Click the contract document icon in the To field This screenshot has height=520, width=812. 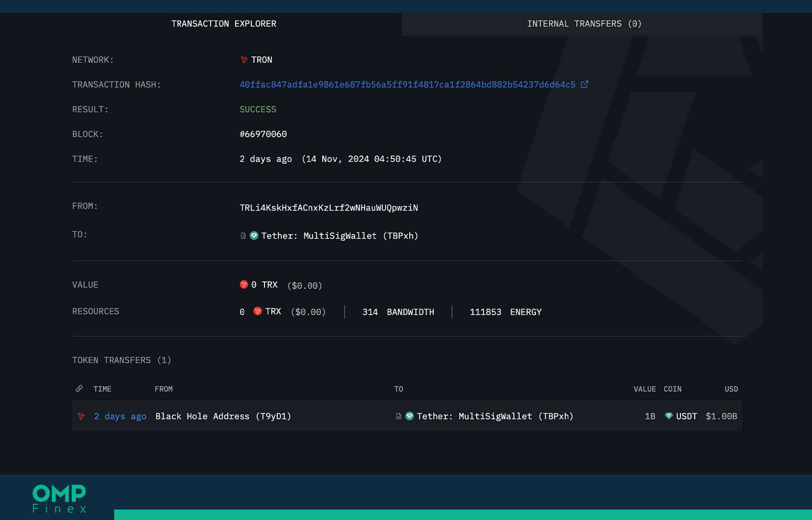[243, 236]
